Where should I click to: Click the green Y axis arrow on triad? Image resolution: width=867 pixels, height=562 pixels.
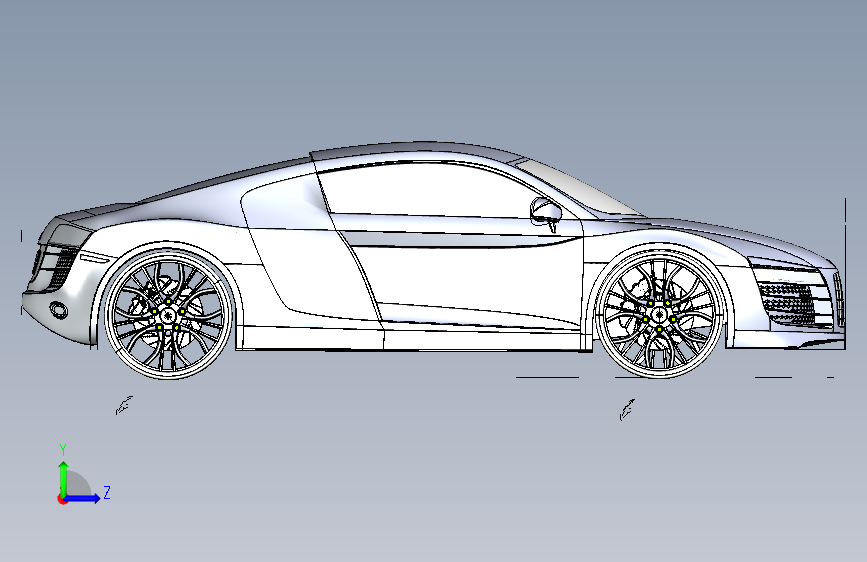64,479
